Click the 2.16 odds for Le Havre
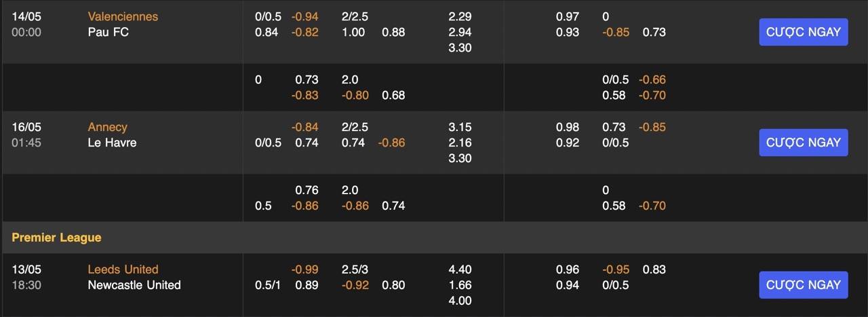This screenshot has width=868, height=317. [460, 143]
